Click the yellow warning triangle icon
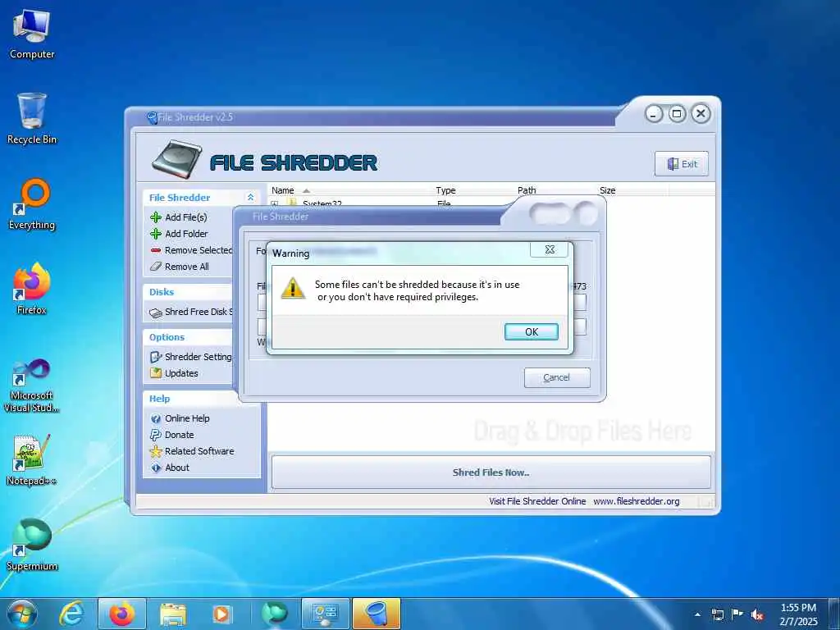The image size is (840, 630). 293,288
